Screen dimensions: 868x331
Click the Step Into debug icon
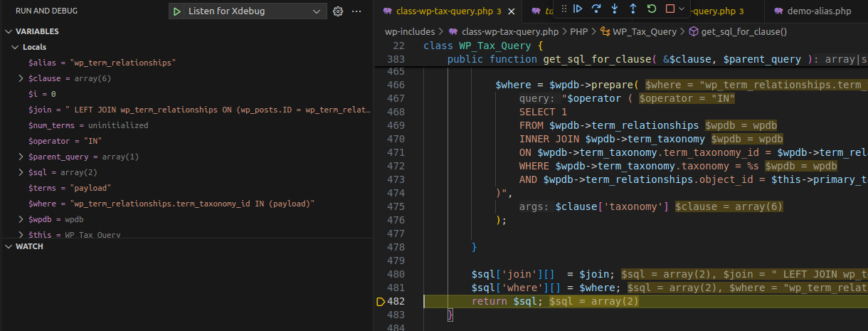point(615,9)
